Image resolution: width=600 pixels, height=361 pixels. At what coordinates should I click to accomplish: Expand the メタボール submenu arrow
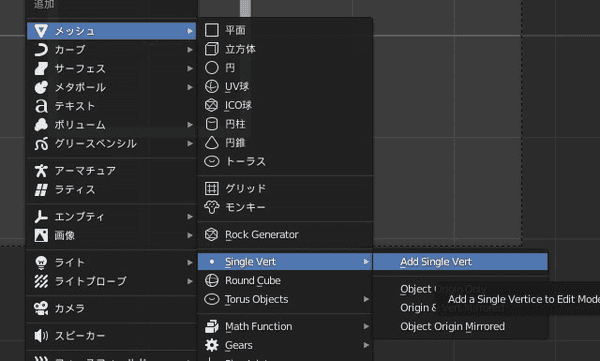tap(190, 87)
